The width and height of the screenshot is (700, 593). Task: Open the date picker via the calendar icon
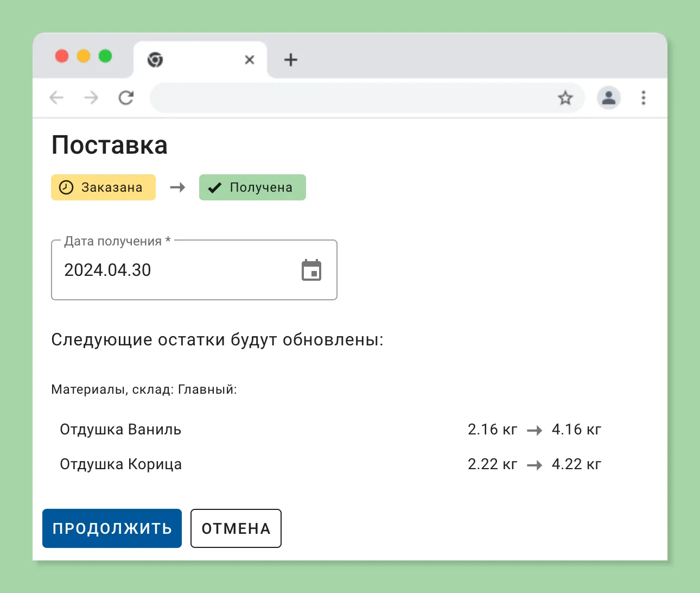tap(311, 270)
